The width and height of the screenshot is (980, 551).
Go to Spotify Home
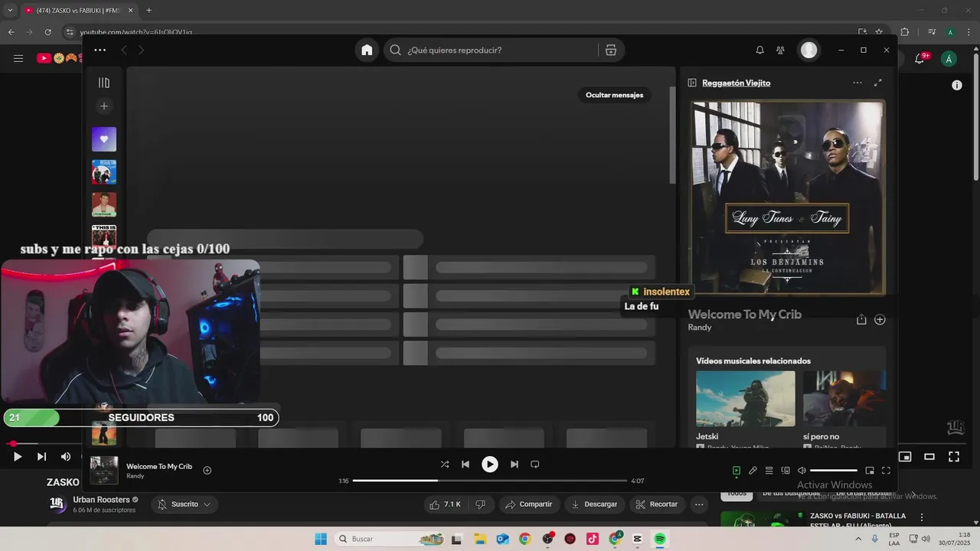[x=367, y=50]
